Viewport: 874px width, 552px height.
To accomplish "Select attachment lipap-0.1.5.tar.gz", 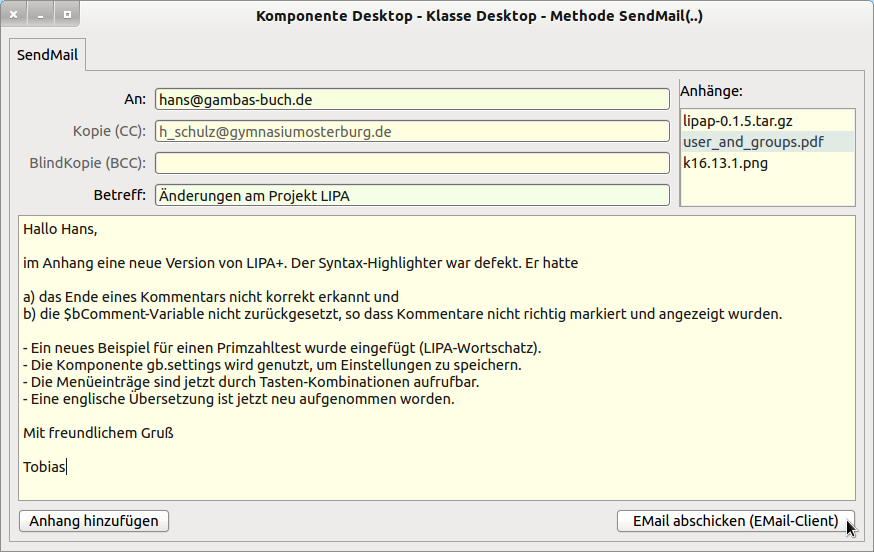I will 737,121.
